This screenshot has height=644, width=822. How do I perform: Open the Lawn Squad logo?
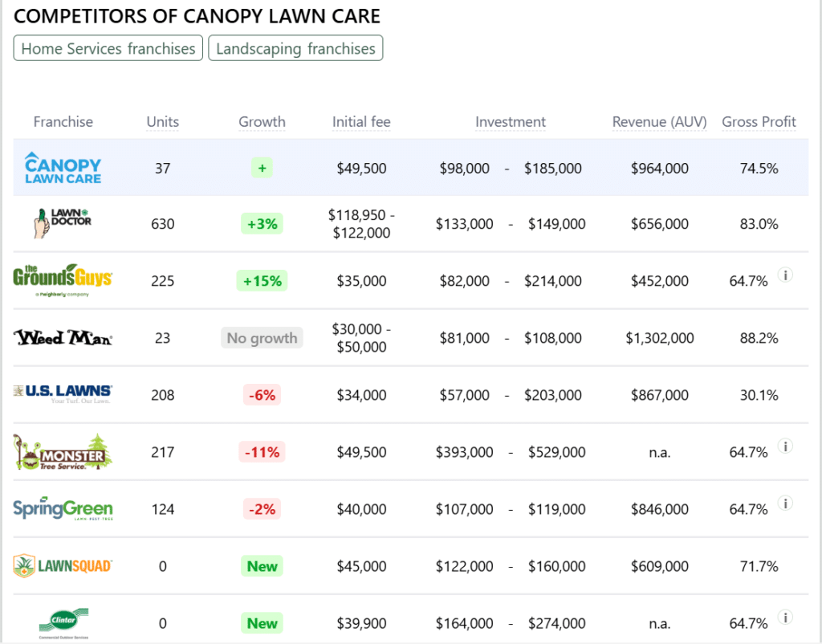[x=63, y=566]
